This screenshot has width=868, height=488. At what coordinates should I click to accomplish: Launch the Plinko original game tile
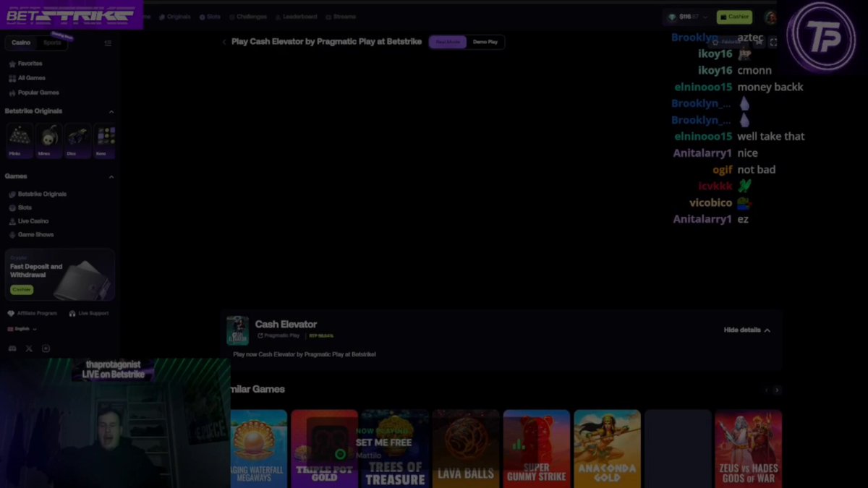click(x=19, y=140)
